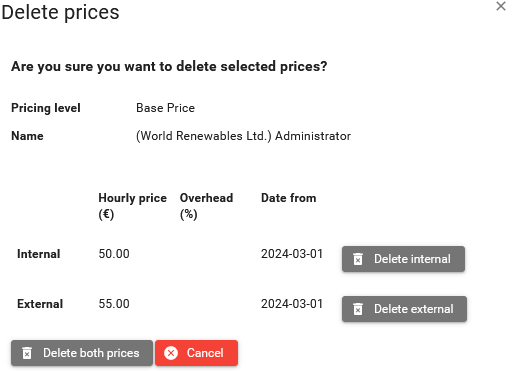Cancel the price deletion

(x=196, y=353)
